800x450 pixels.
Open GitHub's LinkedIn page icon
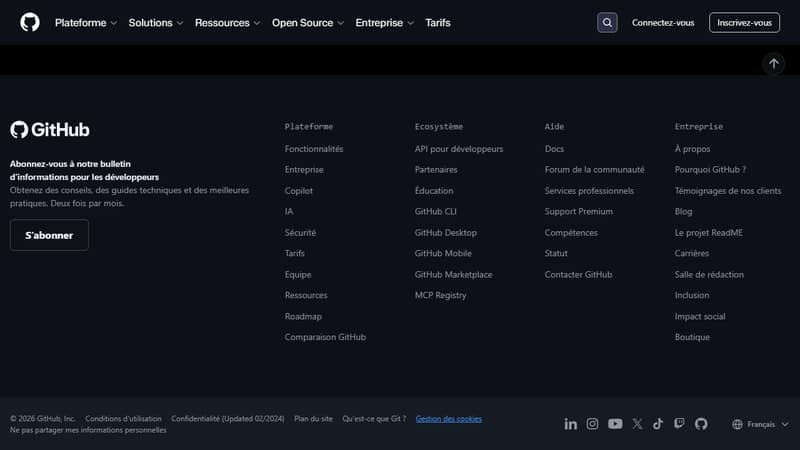(x=570, y=424)
